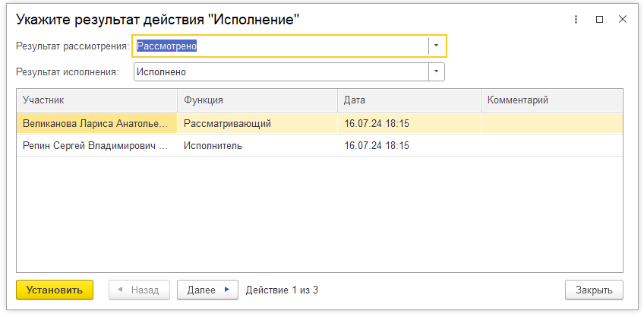Image resolution: width=644 pixels, height=317 pixels.
Task: Maximize the dialog window
Action: pos(599,20)
